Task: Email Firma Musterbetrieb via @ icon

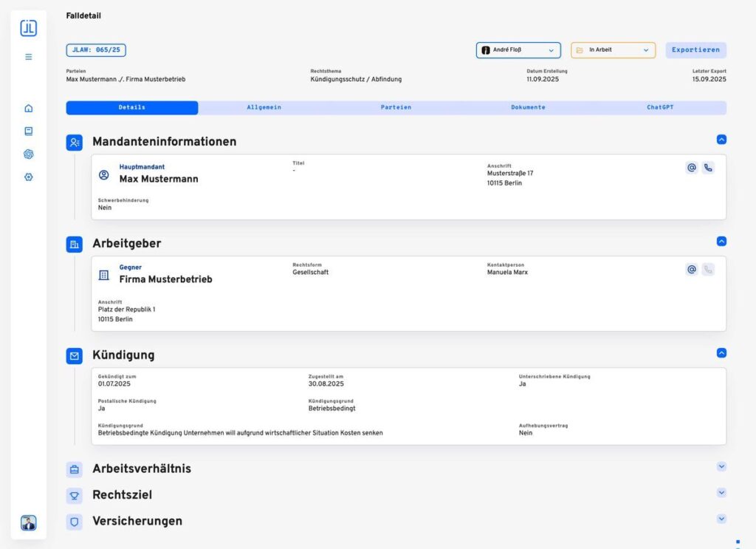Action: [x=692, y=270]
